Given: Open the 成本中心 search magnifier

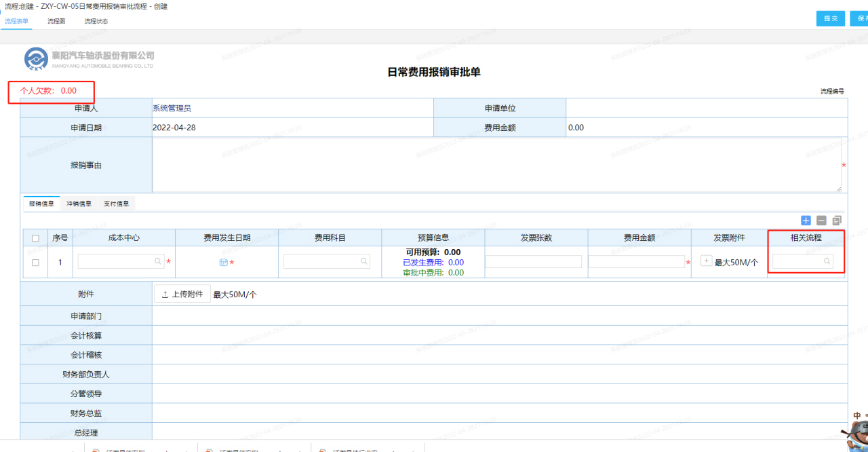Looking at the screenshot, I should click(157, 261).
